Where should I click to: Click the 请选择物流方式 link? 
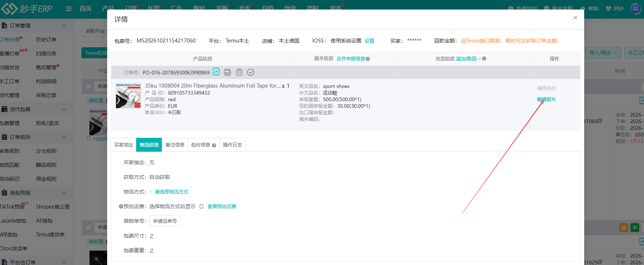coord(171,192)
